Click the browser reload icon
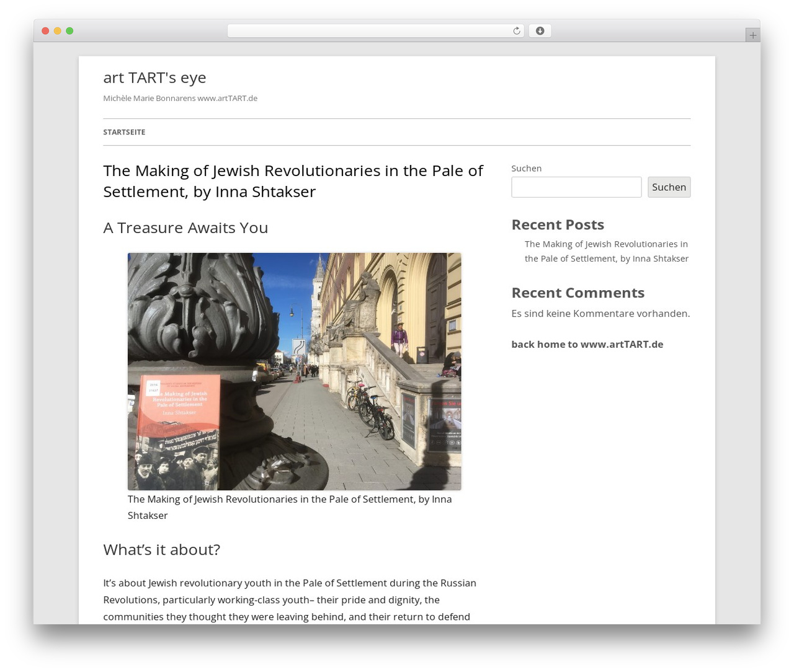 516,31
